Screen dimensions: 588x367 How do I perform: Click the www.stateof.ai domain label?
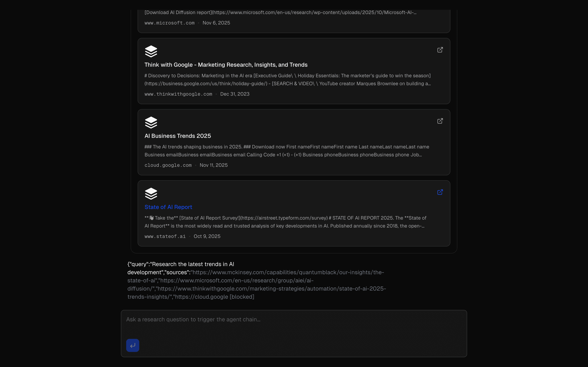coord(165,236)
